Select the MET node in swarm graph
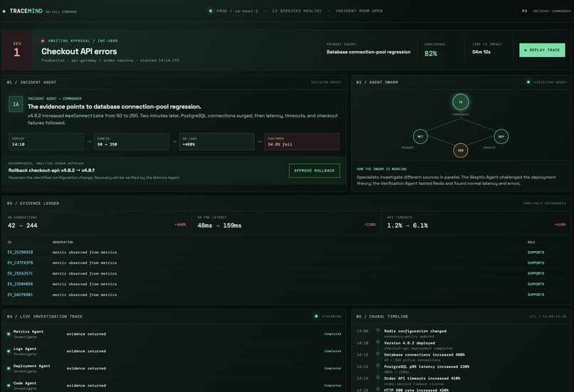 (420, 137)
